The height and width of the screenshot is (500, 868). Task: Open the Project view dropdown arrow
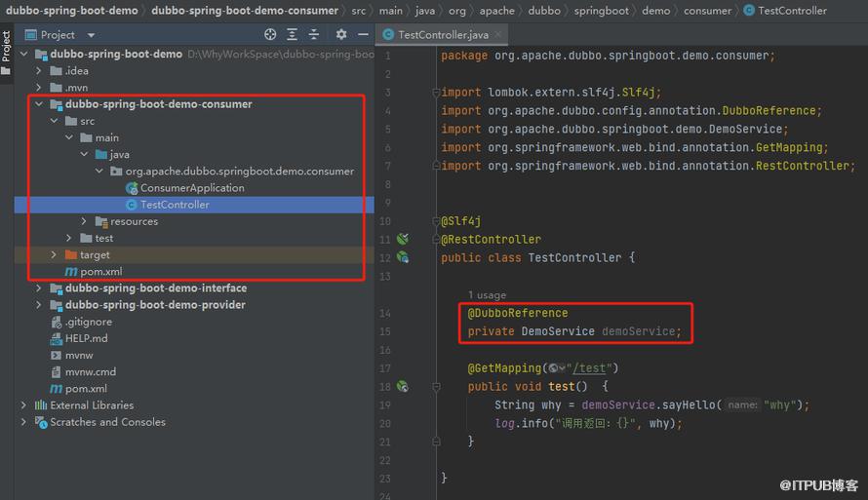click(91, 35)
